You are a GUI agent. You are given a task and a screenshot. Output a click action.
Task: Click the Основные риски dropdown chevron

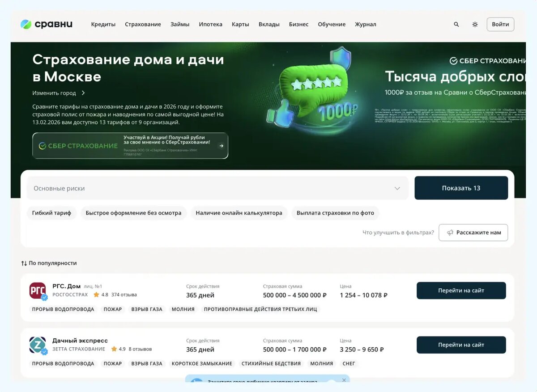397,188
